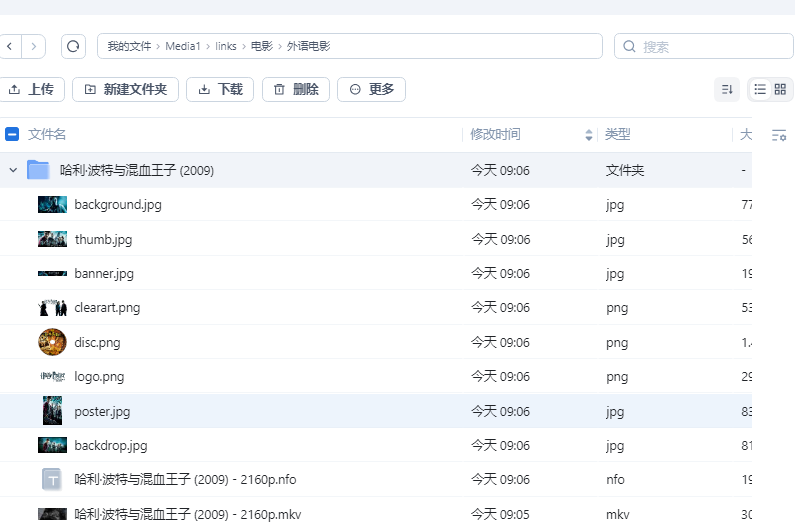Click the nfo type cell
The image size is (795, 528).
(x=615, y=480)
